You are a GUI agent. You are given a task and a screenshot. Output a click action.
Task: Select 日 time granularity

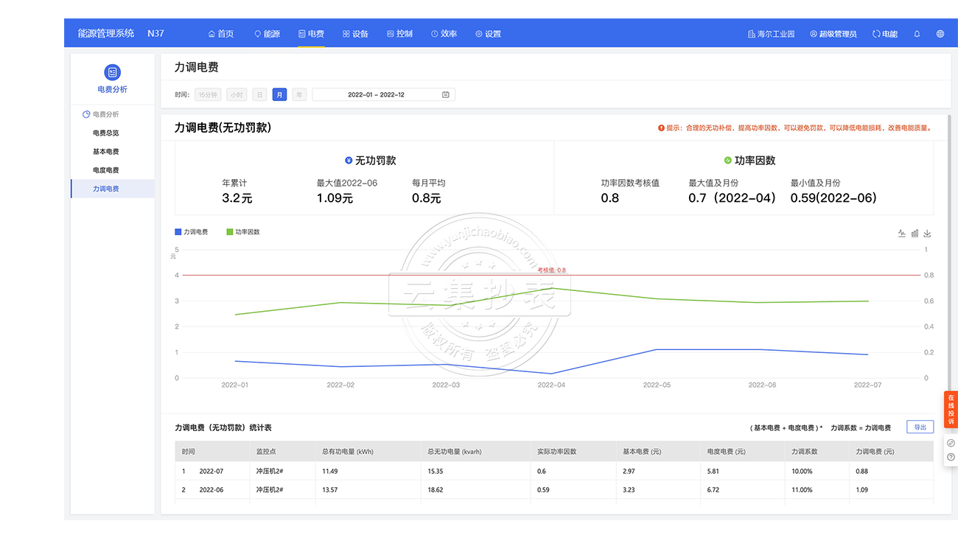click(x=259, y=94)
